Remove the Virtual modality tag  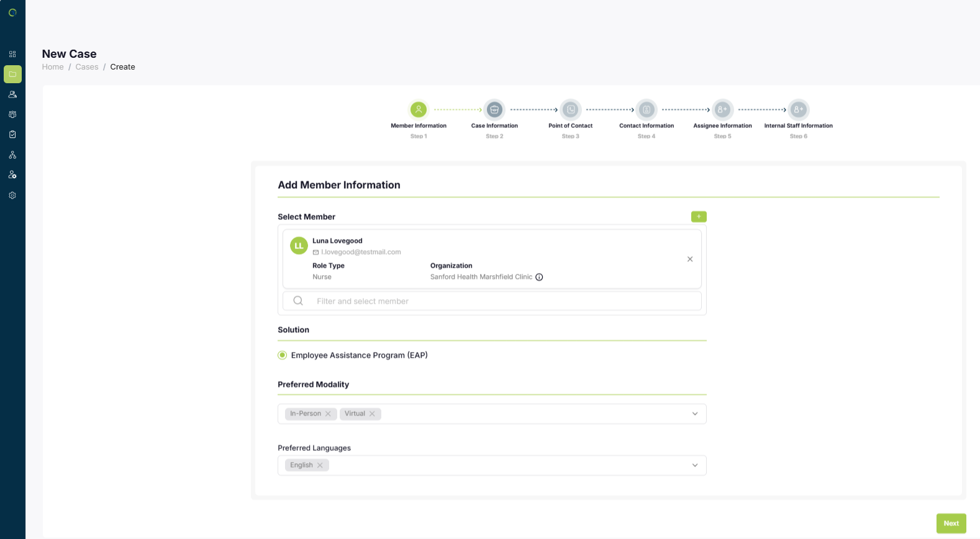372,414
